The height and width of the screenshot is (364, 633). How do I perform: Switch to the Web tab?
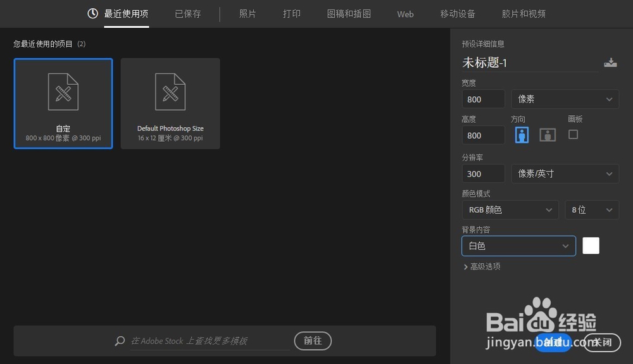coord(405,14)
